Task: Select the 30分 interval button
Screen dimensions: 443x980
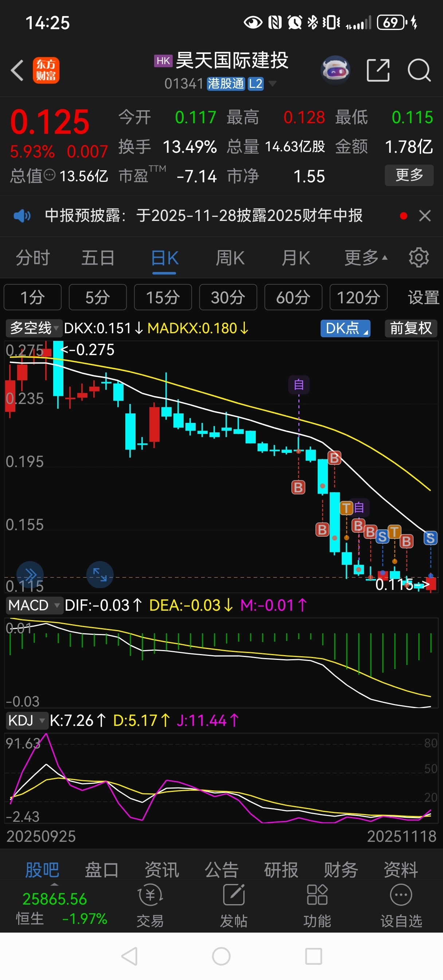Action: click(x=228, y=297)
